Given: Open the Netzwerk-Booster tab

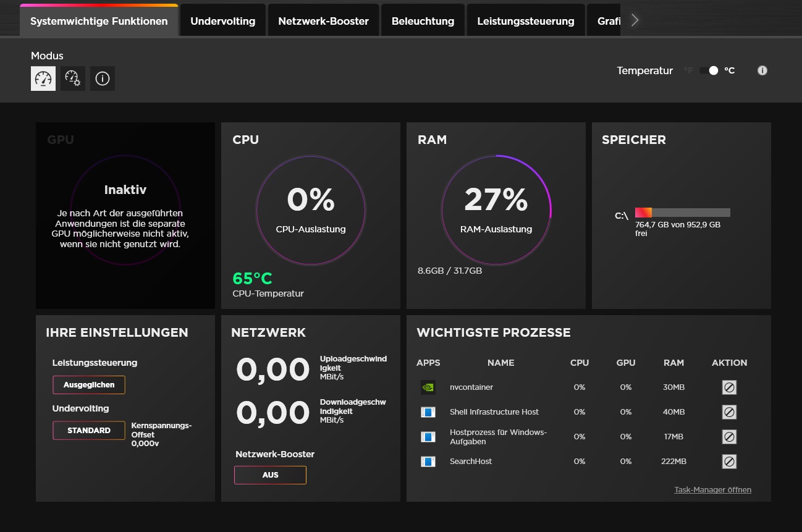Looking at the screenshot, I should 323,21.
